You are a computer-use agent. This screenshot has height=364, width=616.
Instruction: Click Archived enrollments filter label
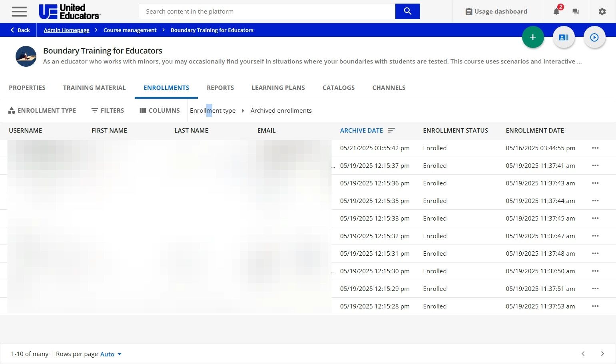(x=281, y=111)
